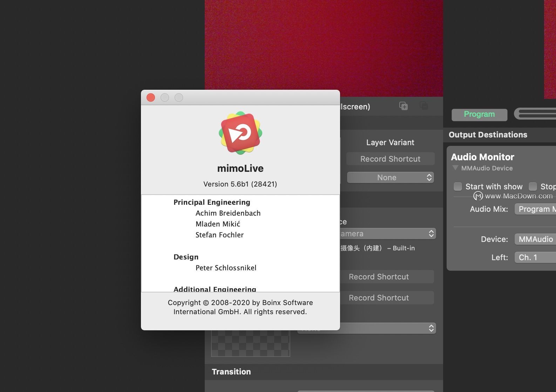
Task: Click the Boinx Software copyright text
Action: tap(240, 307)
